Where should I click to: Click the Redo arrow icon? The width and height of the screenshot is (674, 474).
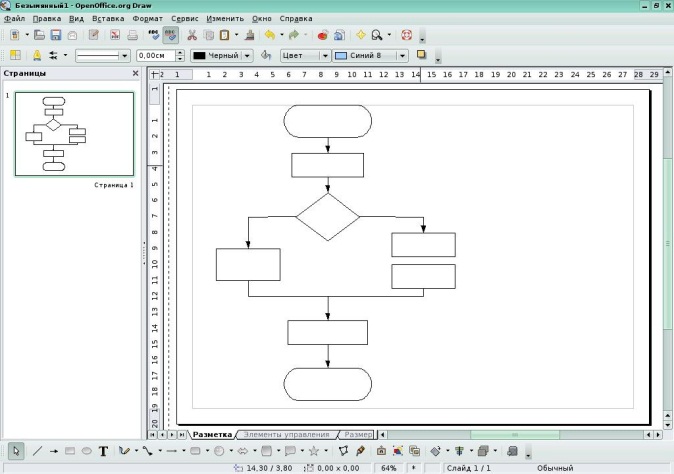[294, 35]
